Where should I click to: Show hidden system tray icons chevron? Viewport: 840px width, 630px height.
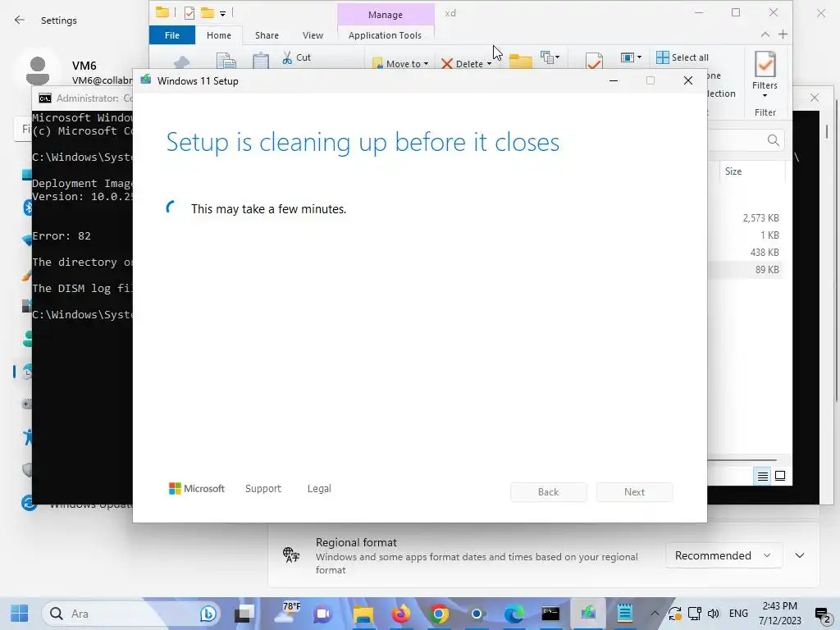pyautogui.click(x=654, y=614)
